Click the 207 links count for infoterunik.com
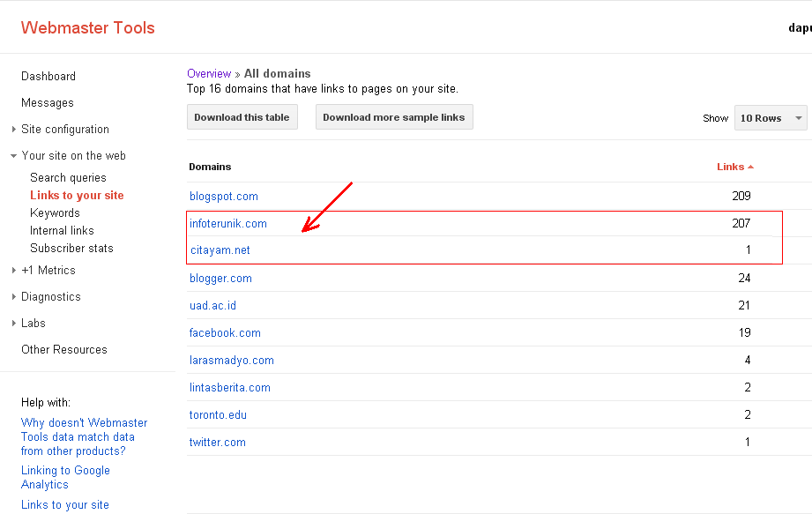The width and height of the screenshot is (812, 514). (741, 223)
